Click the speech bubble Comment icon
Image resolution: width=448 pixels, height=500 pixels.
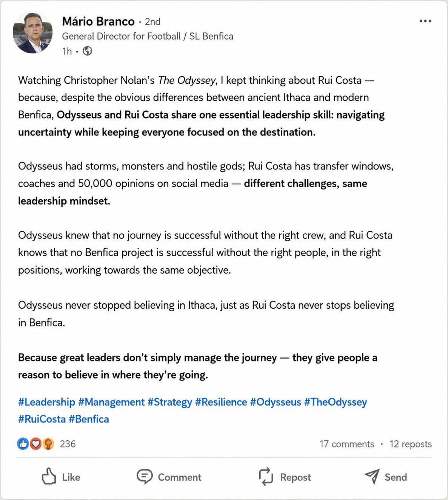point(144,477)
